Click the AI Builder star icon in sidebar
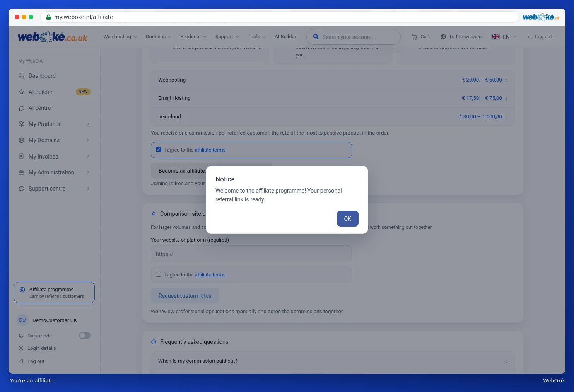This screenshot has width=574, height=392. 21,92
